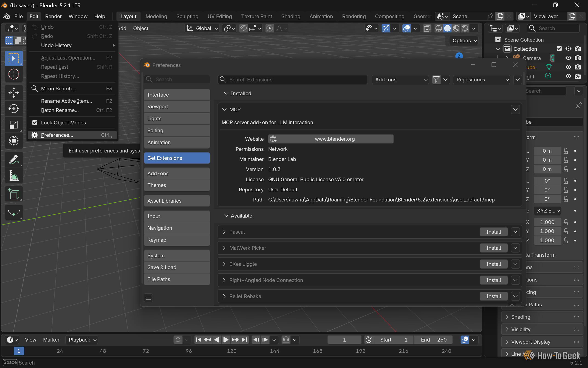Hide the Cube object in viewport
Viewport: 588px width, 368px height.
tap(568, 67)
